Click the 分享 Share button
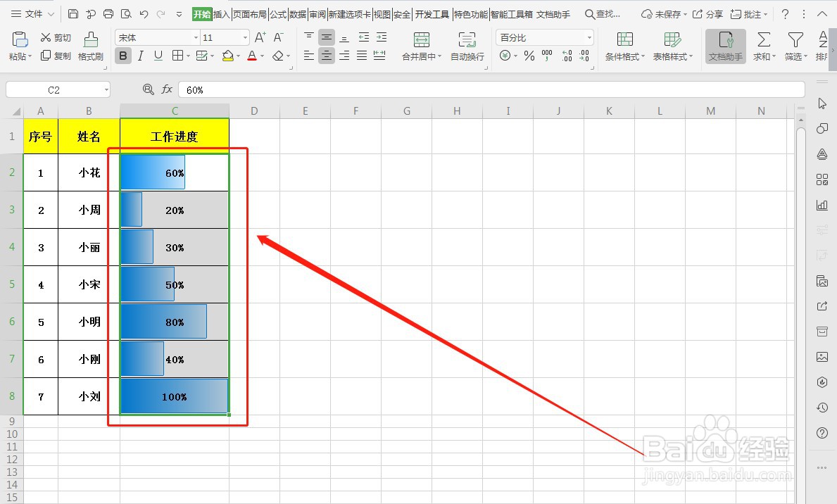 tap(707, 14)
